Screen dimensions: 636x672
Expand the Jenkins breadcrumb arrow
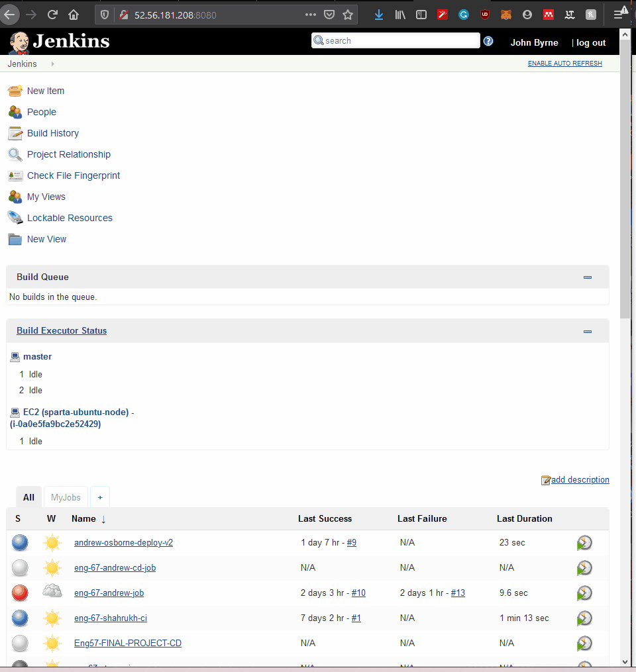[53, 64]
